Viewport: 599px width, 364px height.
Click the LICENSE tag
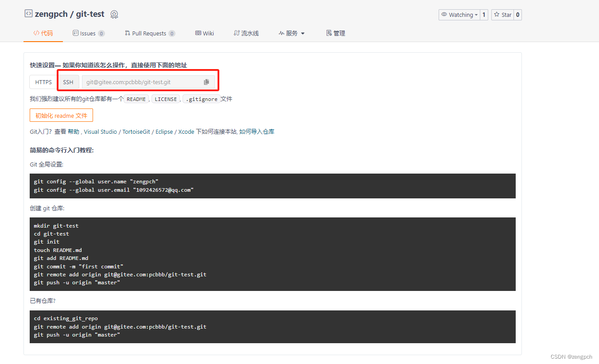click(x=166, y=99)
